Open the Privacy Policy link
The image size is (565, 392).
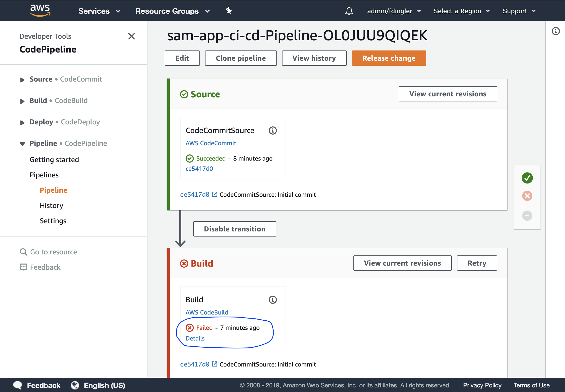pos(482,385)
